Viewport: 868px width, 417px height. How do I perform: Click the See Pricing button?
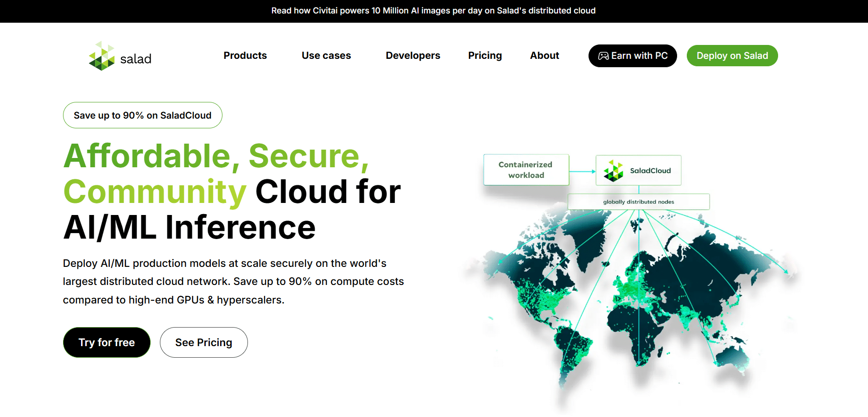click(x=204, y=342)
